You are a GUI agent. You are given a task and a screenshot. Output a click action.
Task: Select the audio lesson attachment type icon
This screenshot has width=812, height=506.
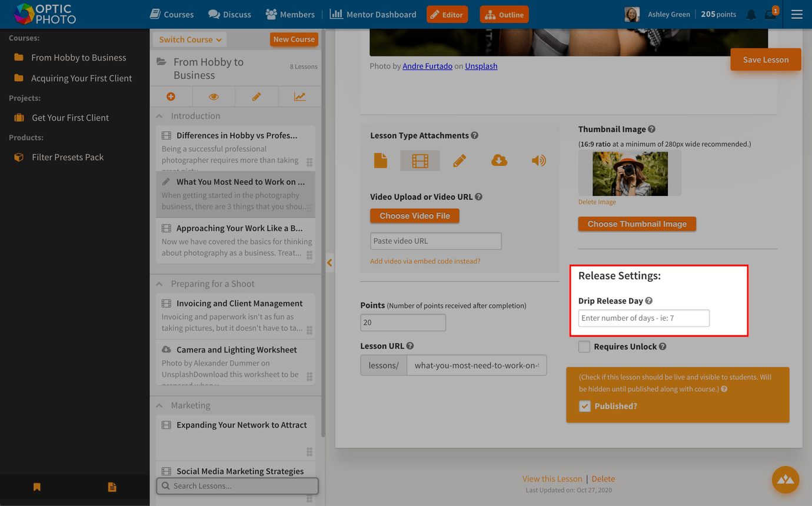point(538,160)
